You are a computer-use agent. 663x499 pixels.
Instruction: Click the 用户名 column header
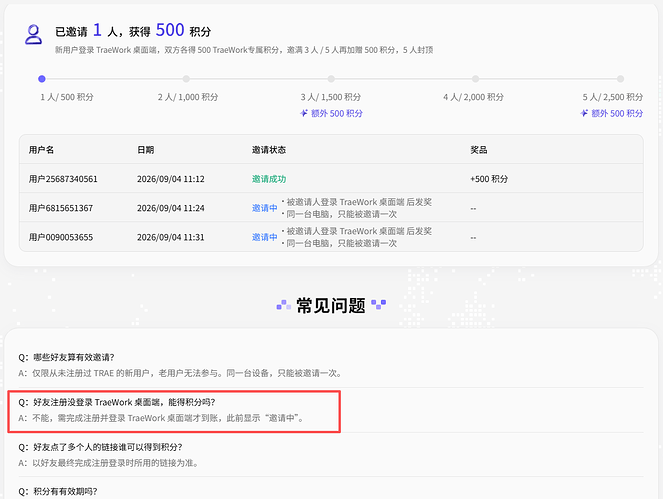[41, 150]
